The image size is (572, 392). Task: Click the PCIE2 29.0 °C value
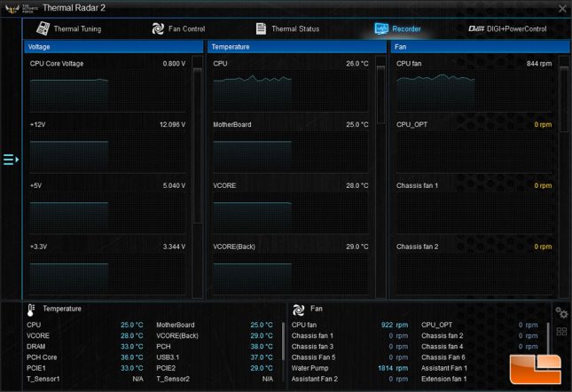tap(262, 368)
